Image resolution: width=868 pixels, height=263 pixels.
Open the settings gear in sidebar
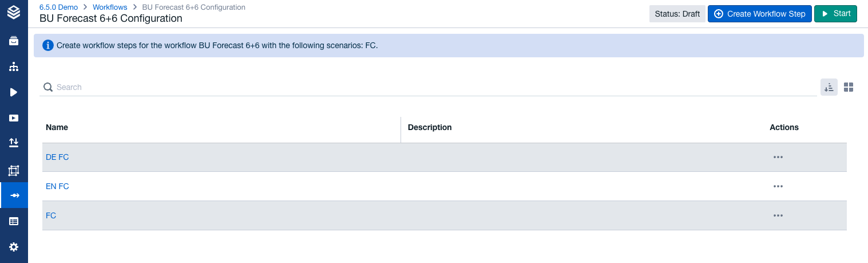pyautogui.click(x=14, y=247)
